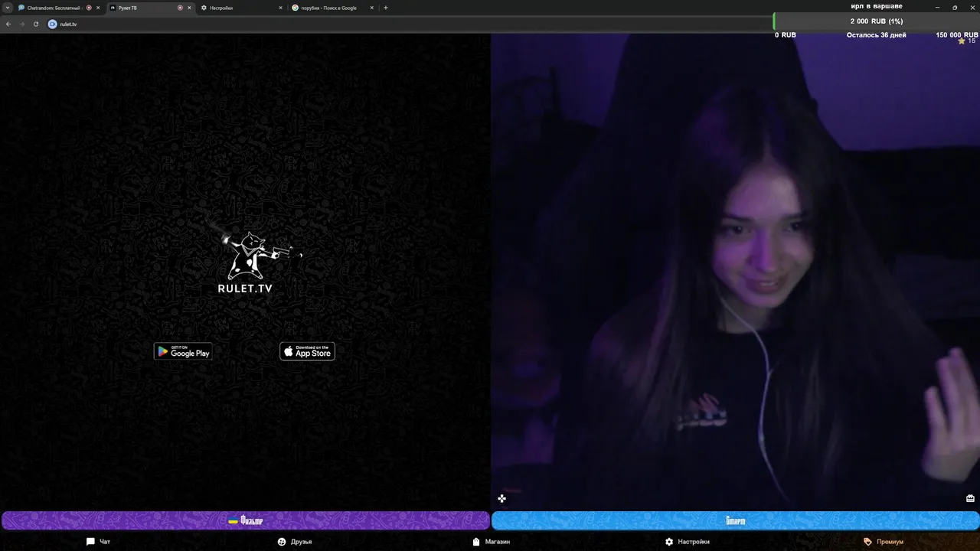Reload the rulet.tv page

(35, 24)
